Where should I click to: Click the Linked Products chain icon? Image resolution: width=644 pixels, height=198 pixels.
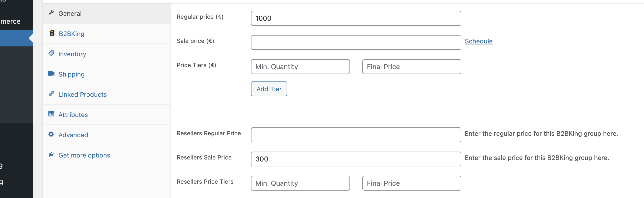[x=51, y=94]
